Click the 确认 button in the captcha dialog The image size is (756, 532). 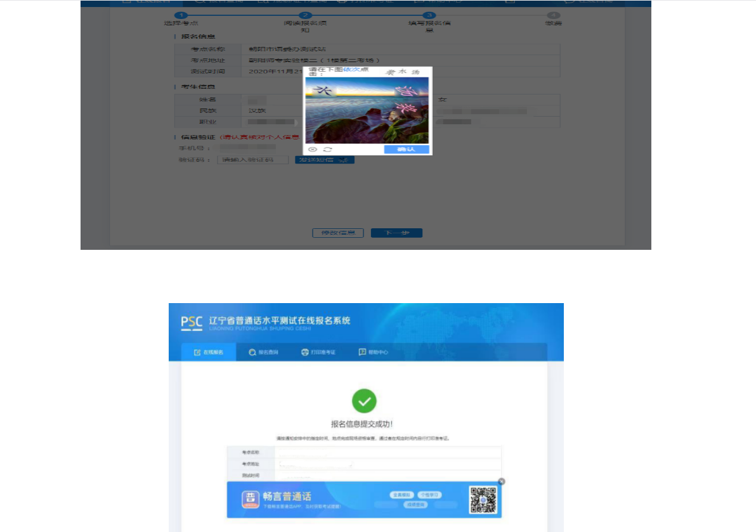(x=407, y=150)
